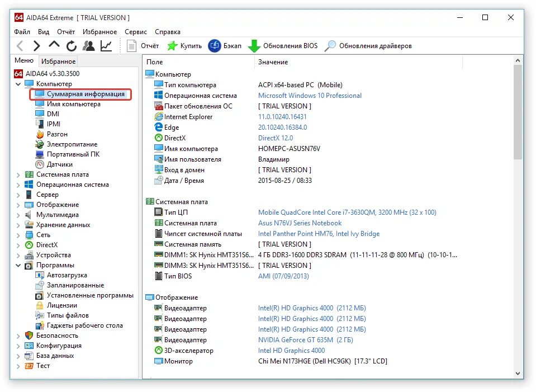Click the Отчёт report toolbar button
536x392 pixels.
tap(143, 46)
